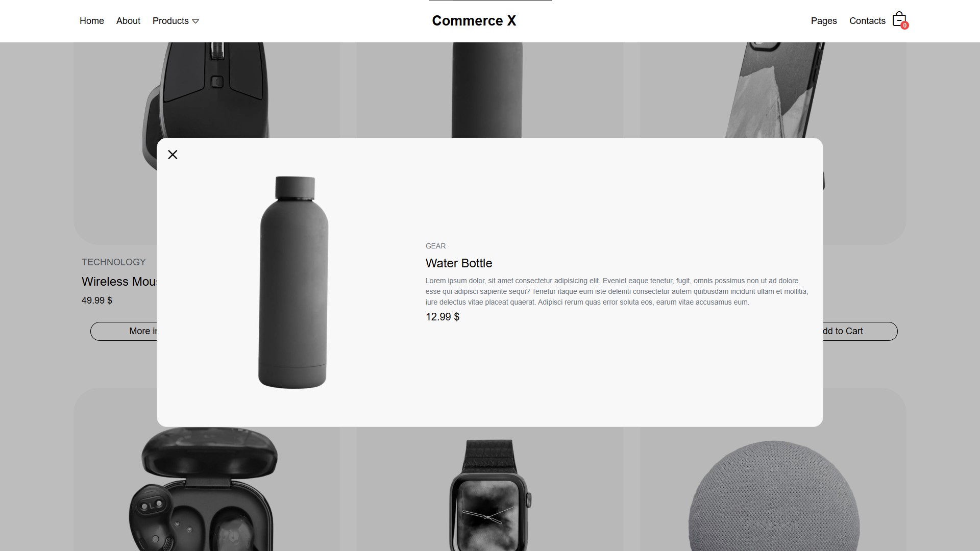
Task: Click the phone case product image
Action: coord(776,90)
